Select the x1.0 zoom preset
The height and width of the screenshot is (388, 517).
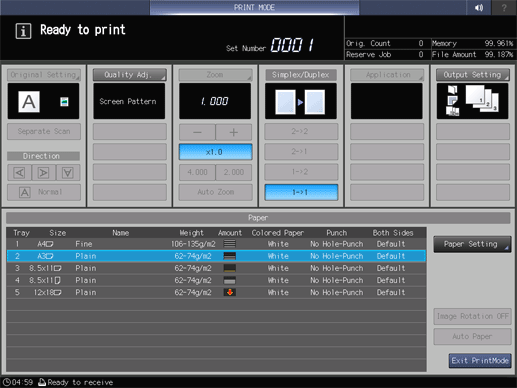[215, 152]
